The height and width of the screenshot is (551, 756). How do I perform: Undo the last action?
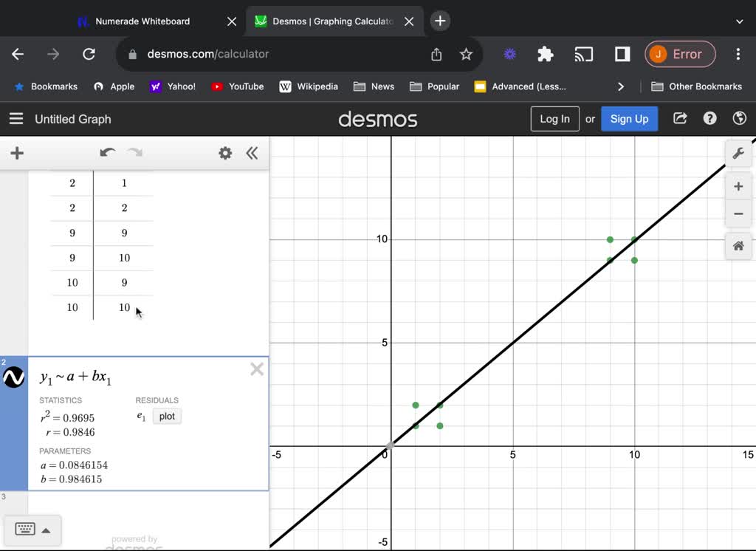tap(107, 153)
